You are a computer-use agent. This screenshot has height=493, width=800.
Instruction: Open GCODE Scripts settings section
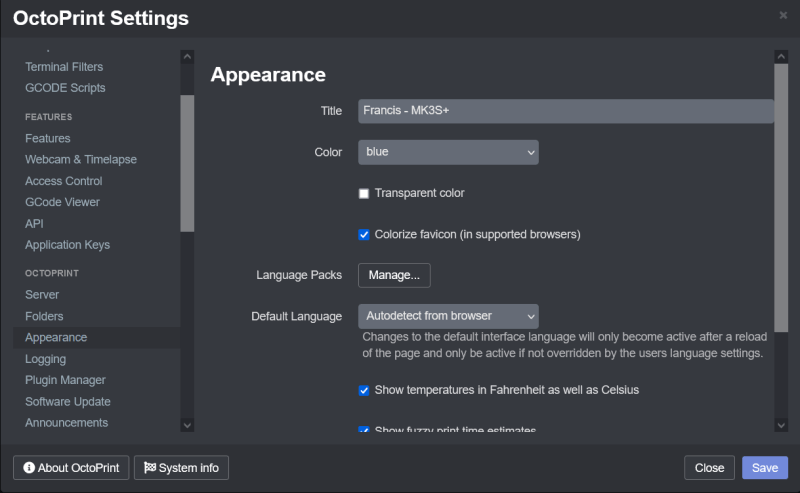pos(65,88)
